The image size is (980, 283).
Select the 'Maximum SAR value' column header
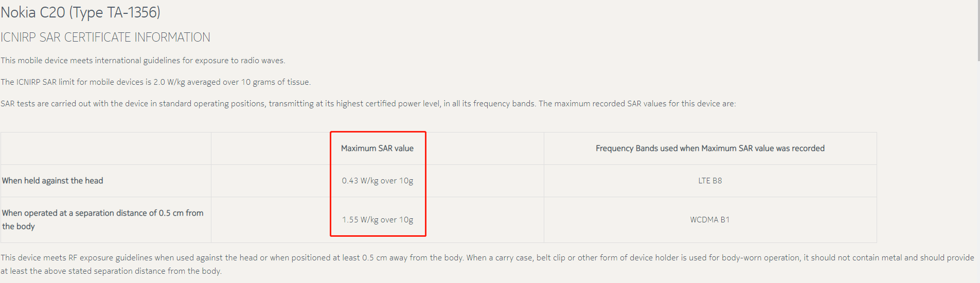click(x=377, y=148)
